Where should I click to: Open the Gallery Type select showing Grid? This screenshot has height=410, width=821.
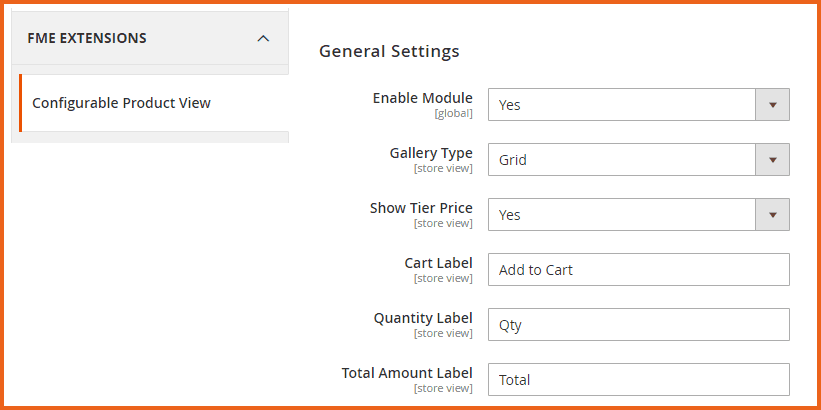[x=620, y=160]
